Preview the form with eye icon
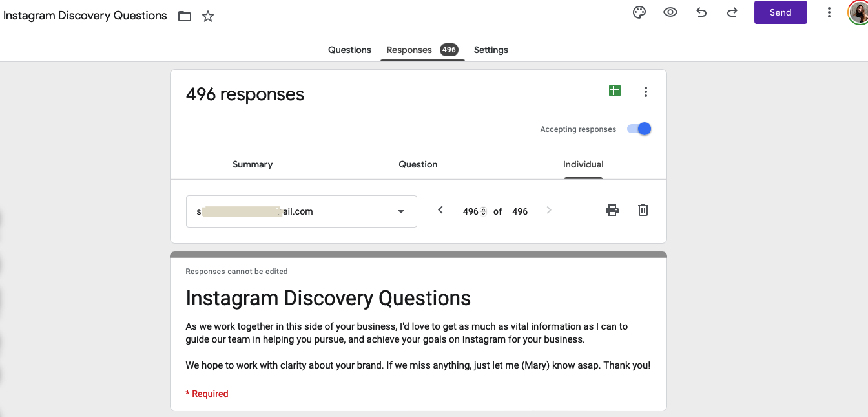This screenshot has height=417, width=868. pos(670,12)
